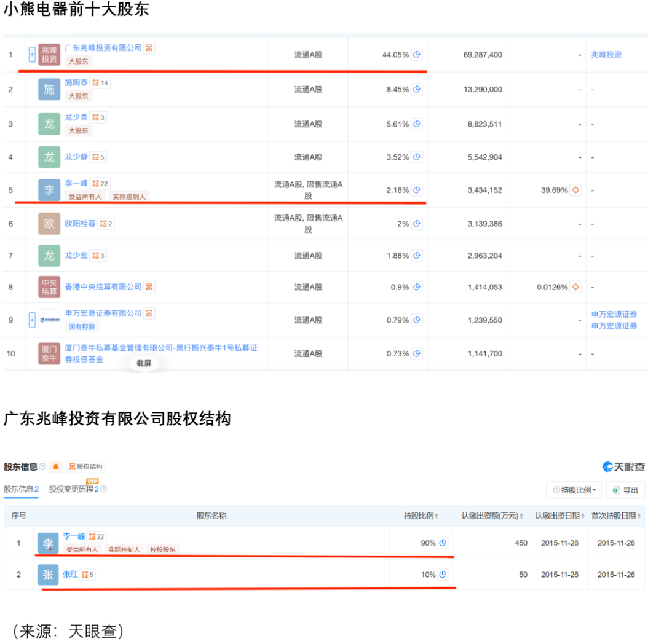The image size is (664, 644).
Task: Sort by 首次持股日期 column
Action: click(x=615, y=516)
